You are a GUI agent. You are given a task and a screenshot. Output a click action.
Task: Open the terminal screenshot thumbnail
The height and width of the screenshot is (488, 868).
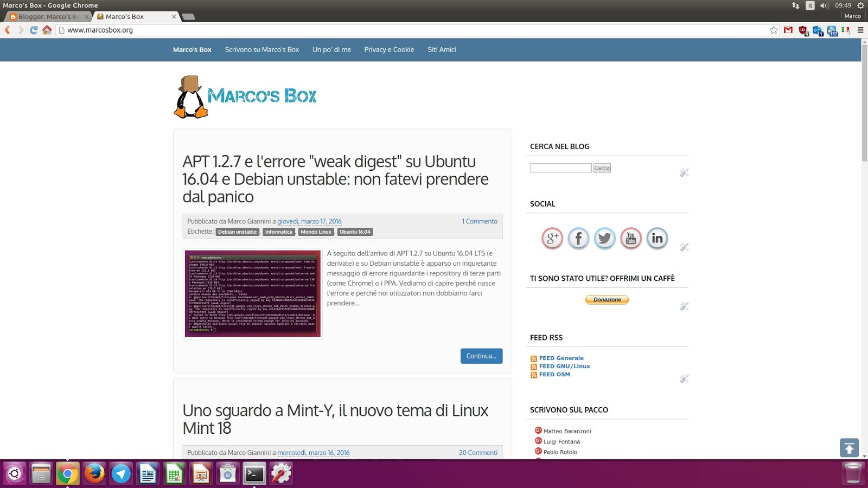[253, 294]
